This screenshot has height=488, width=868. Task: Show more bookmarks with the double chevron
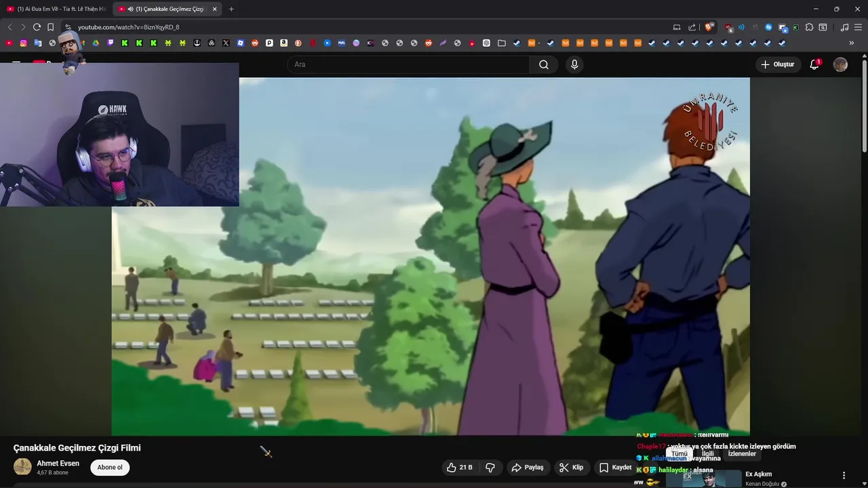[x=852, y=43]
